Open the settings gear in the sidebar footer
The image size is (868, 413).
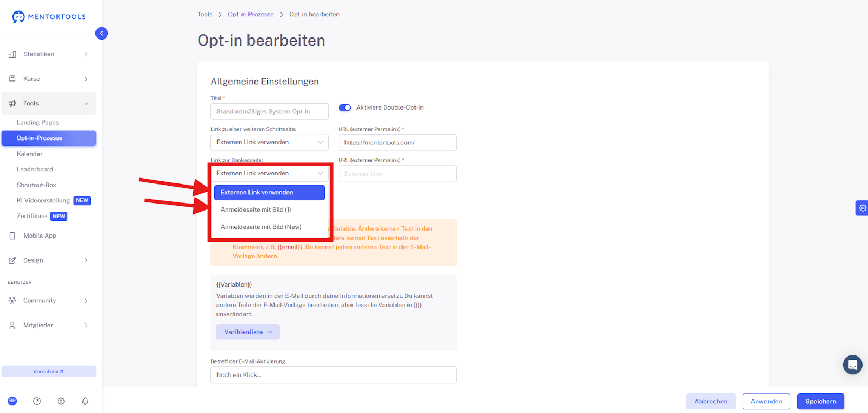61,401
